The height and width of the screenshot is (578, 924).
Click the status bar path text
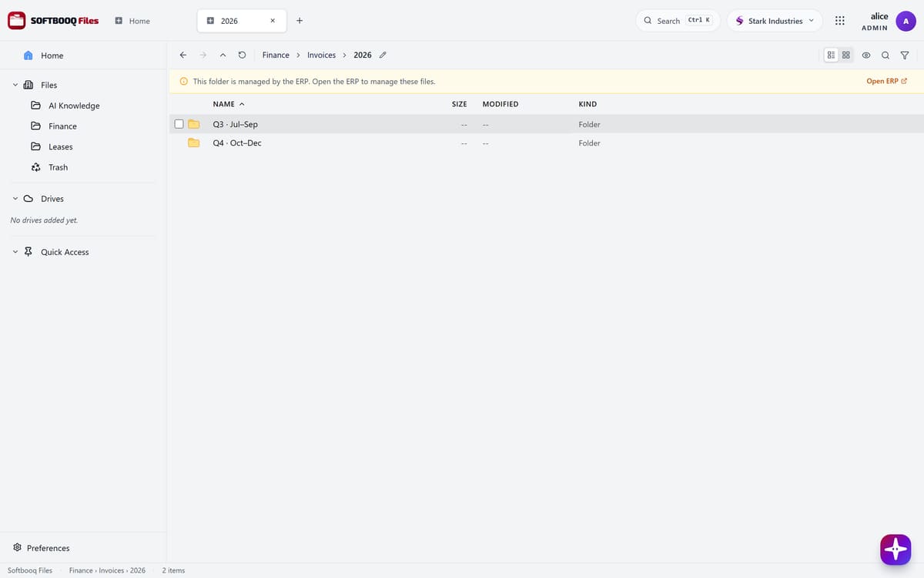coord(107,570)
